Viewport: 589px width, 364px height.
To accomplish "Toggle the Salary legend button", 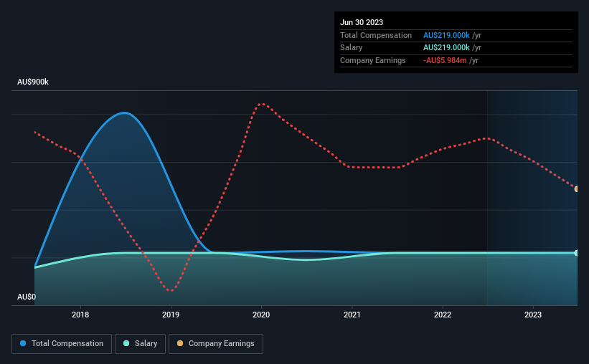I will (140, 344).
